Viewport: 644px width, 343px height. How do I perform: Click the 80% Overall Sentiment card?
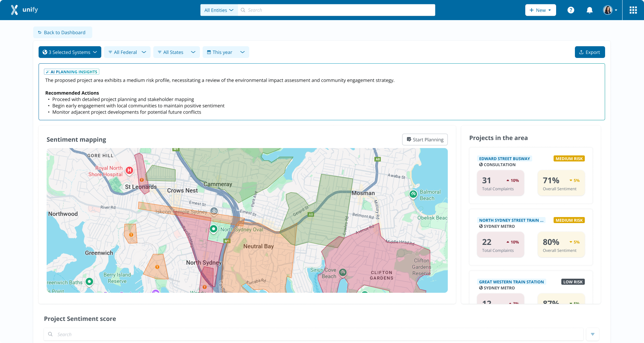561,245
